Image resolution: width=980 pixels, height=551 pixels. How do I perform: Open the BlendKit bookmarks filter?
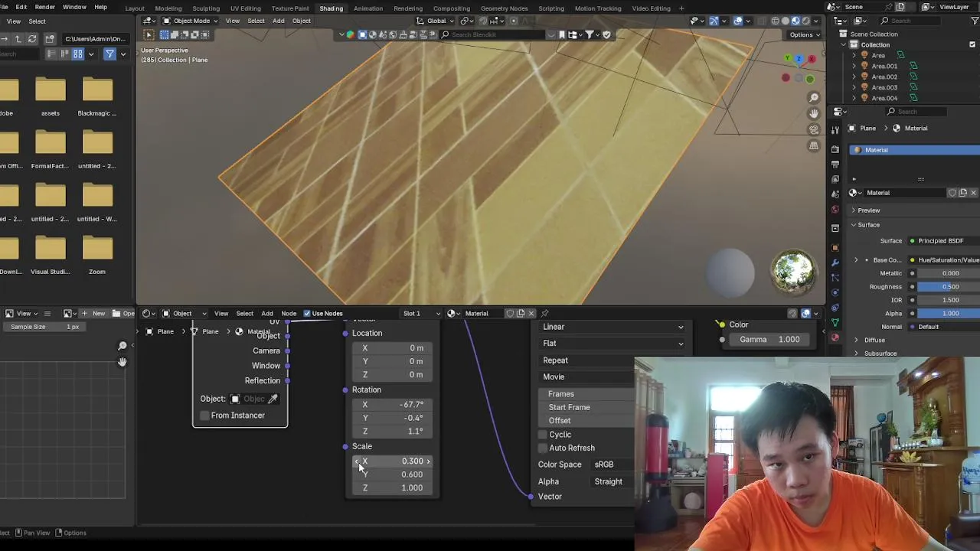(x=562, y=34)
